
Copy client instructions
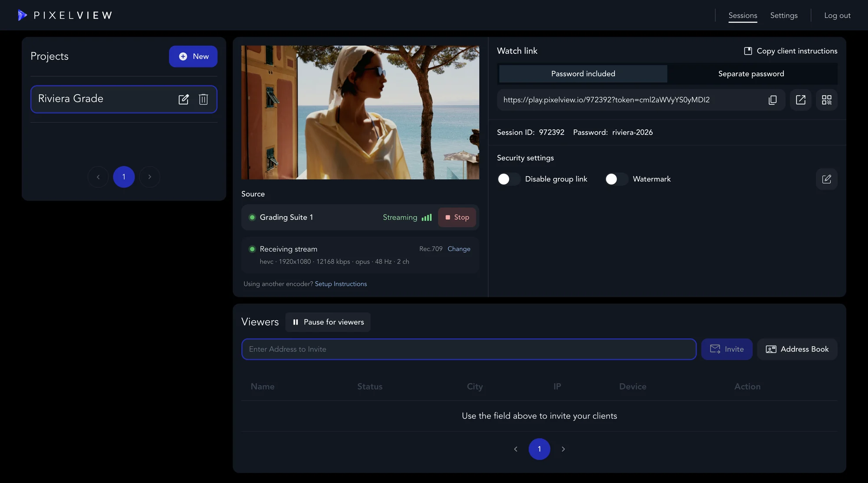pyautogui.click(x=790, y=51)
